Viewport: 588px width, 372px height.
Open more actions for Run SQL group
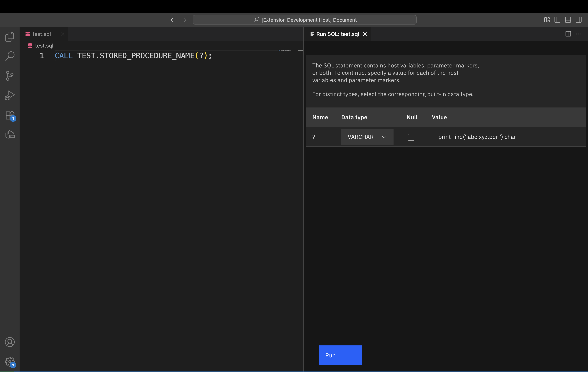click(x=578, y=34)
